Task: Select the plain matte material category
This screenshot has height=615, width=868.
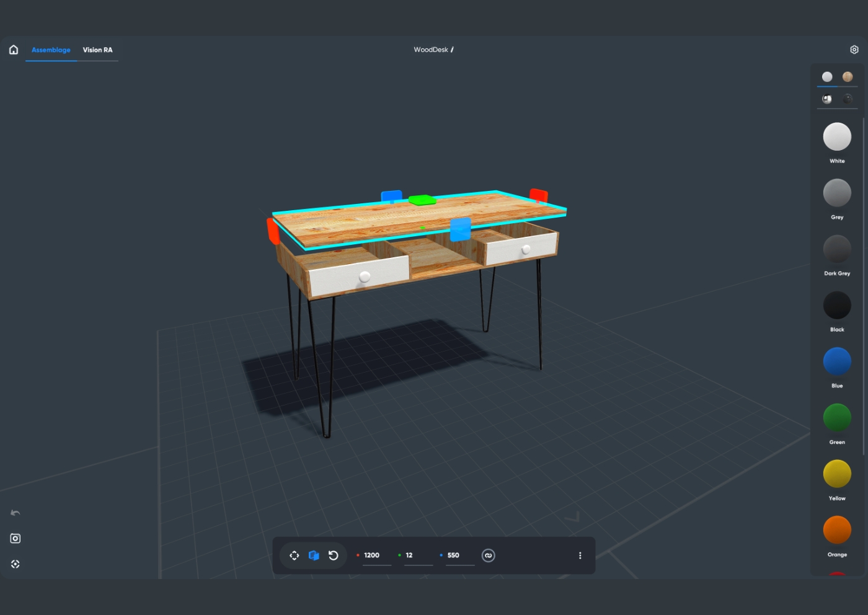Action: (827, 77)
